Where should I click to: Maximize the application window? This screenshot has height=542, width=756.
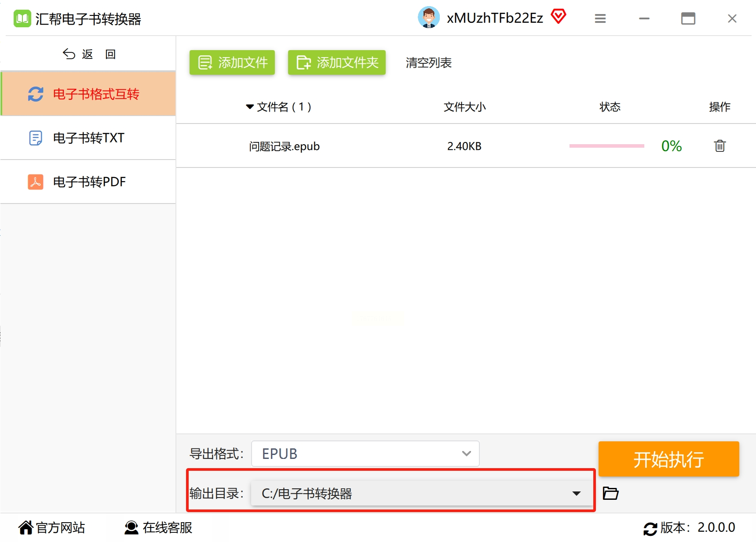[688, 18]
